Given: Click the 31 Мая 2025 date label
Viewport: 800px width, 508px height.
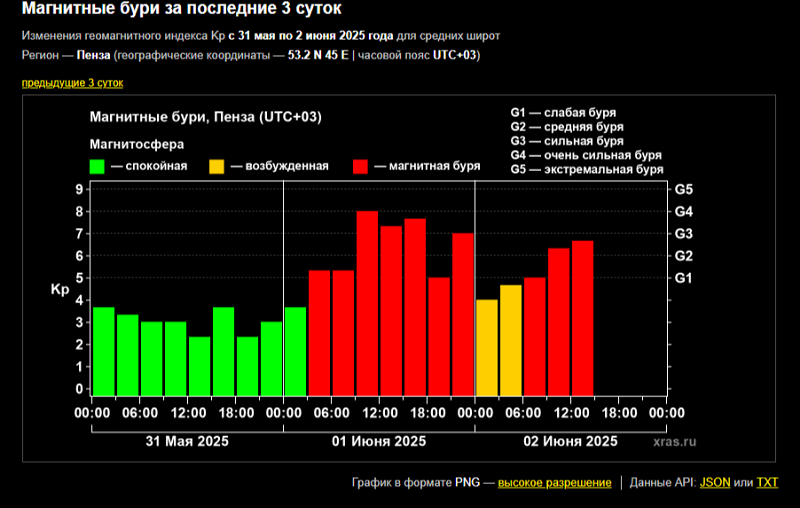Looking at the screenshot, I should point(187,441).
